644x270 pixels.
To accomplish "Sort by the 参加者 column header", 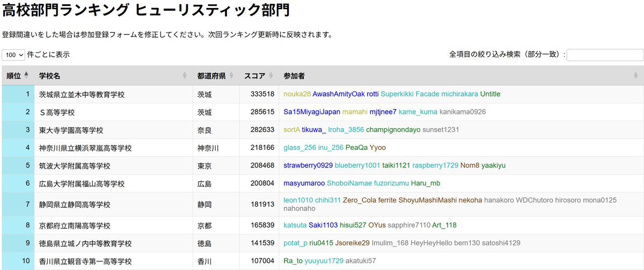I will 460,76.
